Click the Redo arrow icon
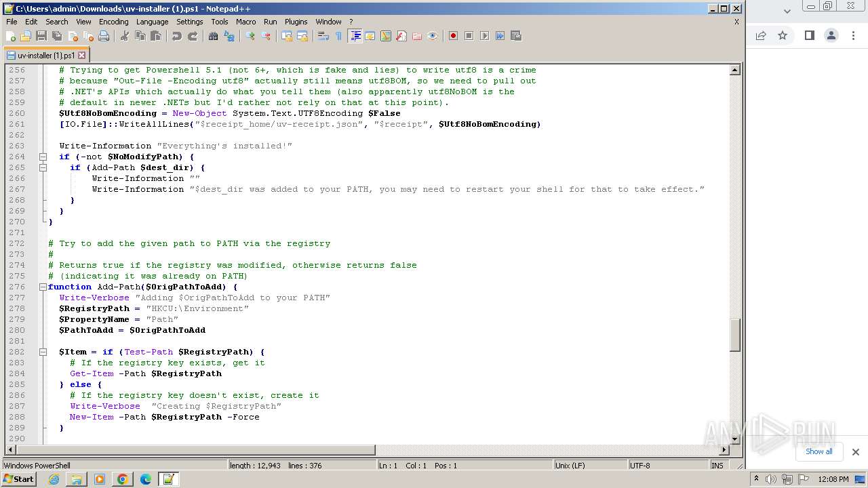This screenshot has width=868, height=488. point(193,36)
